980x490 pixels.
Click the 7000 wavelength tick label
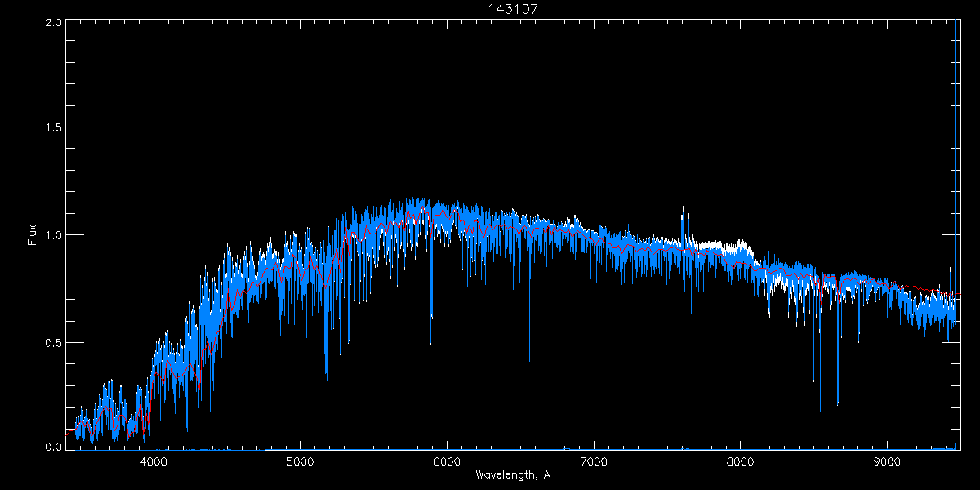click(594, 461)
